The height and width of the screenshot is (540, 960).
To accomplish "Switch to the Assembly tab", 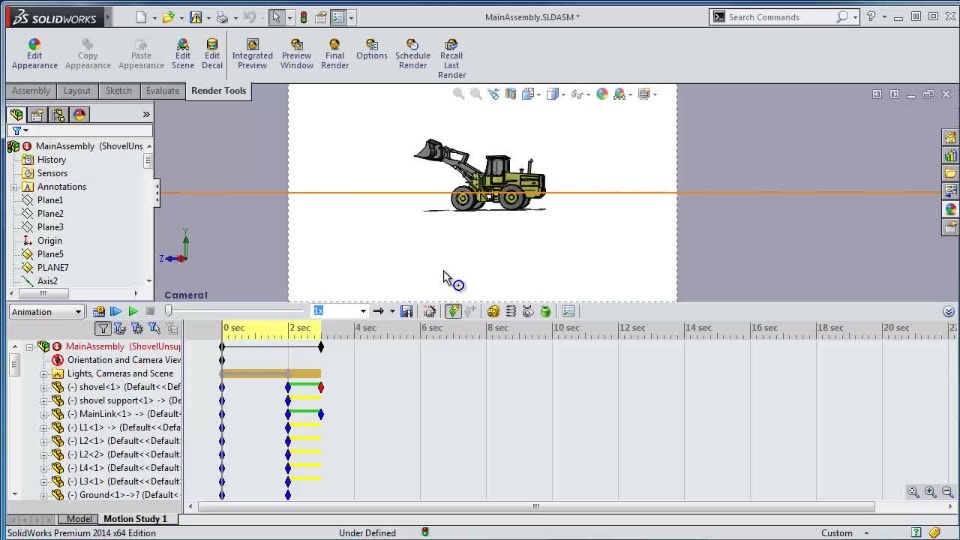I will point(31,91).
